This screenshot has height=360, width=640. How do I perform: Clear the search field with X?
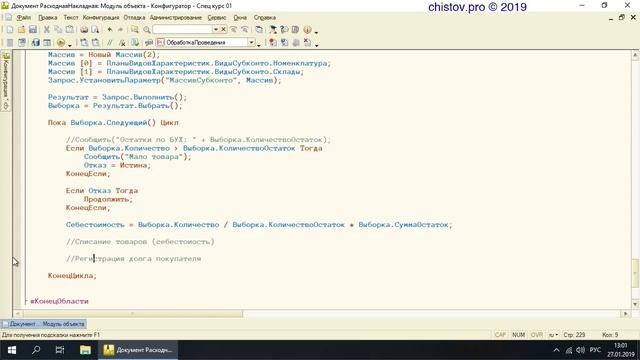(223, 29)
